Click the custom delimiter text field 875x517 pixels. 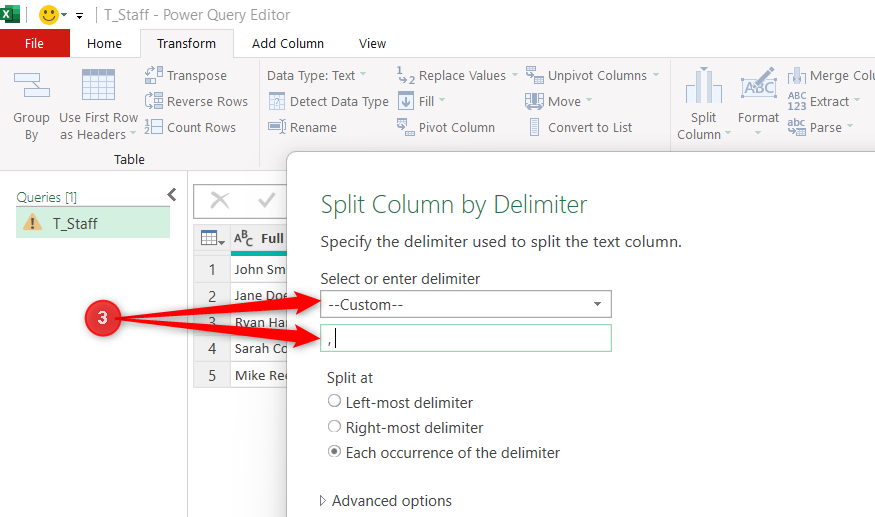pos(466,338)
